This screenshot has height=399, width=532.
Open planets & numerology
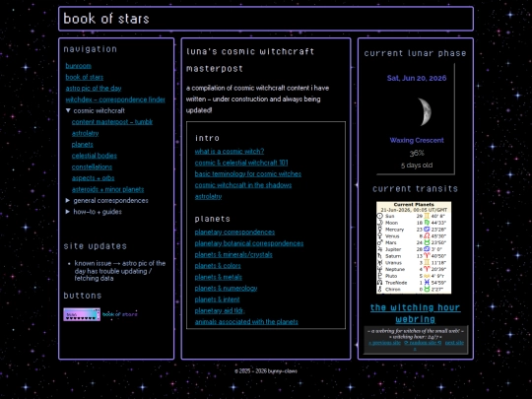coord(226,289)
